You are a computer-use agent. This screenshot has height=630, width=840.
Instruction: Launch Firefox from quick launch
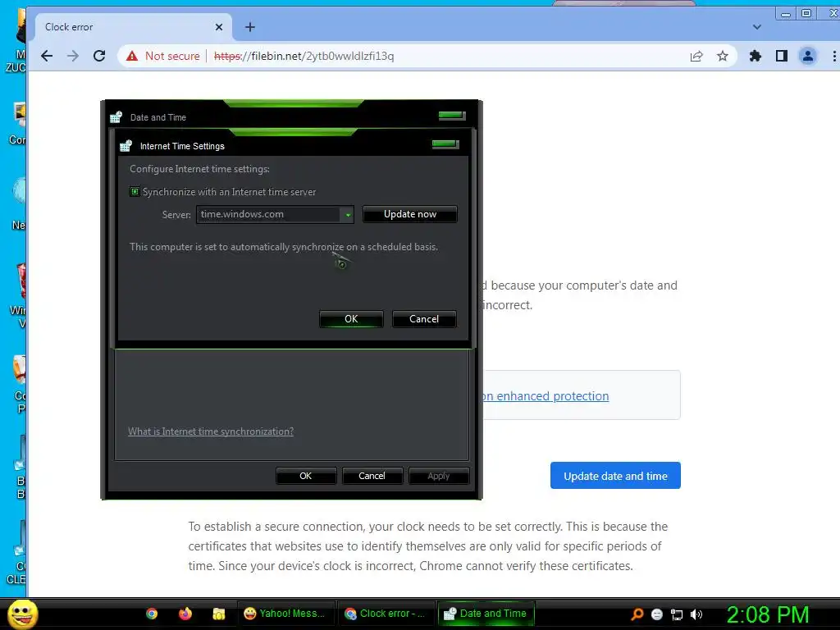point(185,614)
